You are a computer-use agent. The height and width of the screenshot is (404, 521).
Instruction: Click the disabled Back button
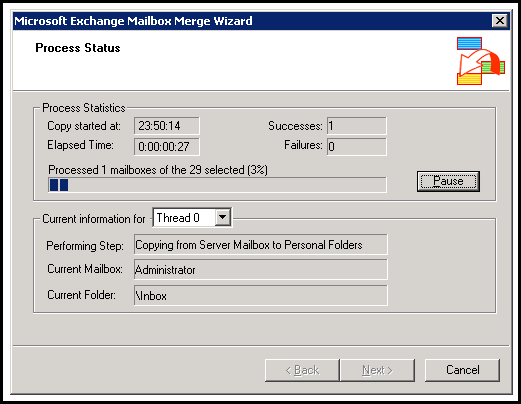302,370
